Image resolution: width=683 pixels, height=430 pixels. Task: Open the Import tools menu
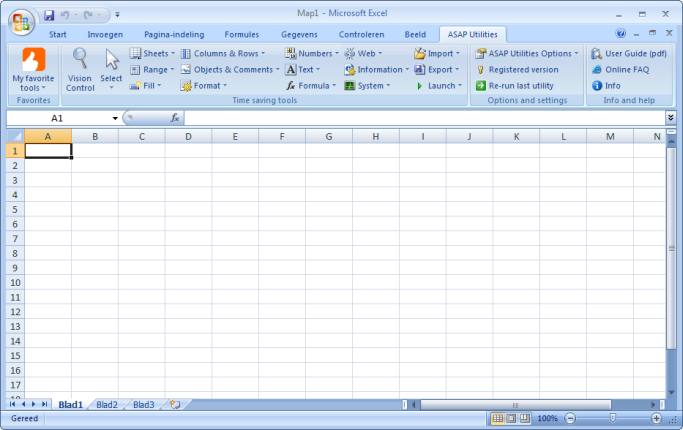tap(437, 54)
